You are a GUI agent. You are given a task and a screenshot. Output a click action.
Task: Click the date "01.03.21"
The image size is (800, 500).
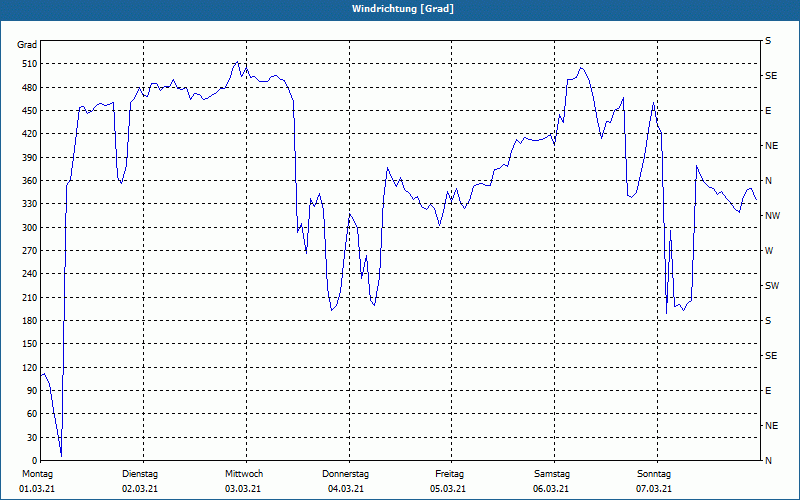[x=37, y=489]
